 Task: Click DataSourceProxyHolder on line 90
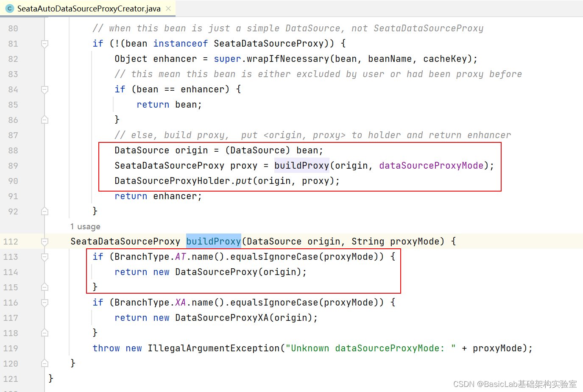pyautogui.click(x=172, y=181)
